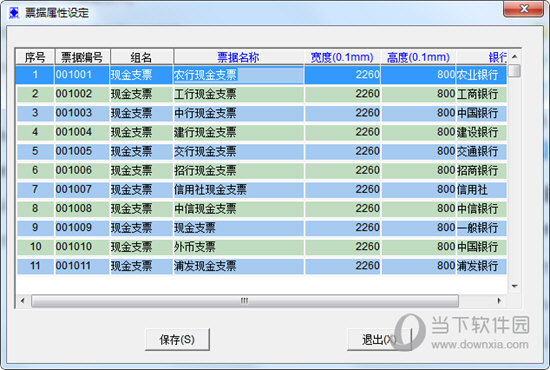Select the 外币支票 cell
The image size is (550, 370).
pos(239,247)
